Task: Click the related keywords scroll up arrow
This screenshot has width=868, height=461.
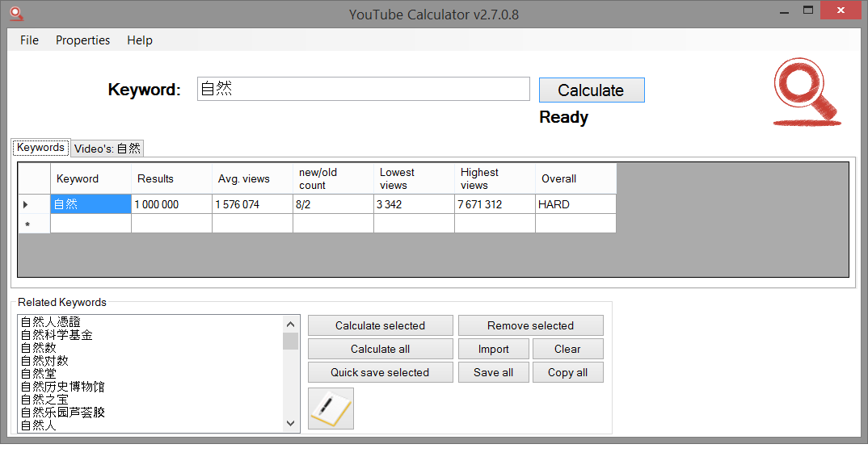Action: coord(291,324)
